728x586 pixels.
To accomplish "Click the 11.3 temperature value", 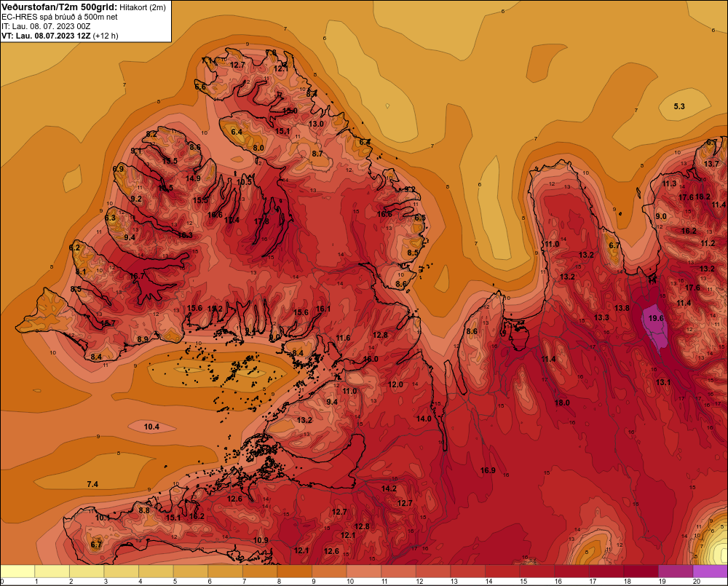I will click(670, 184).
